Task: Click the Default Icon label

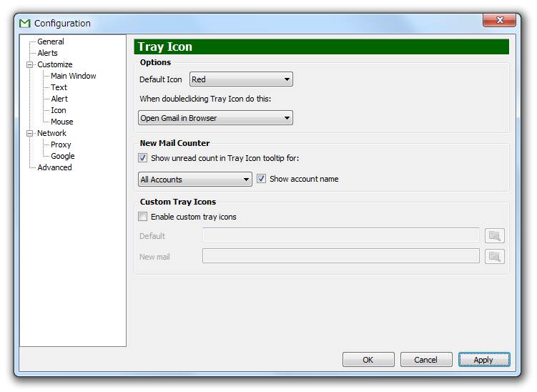Action: click(x=161, y=79)
